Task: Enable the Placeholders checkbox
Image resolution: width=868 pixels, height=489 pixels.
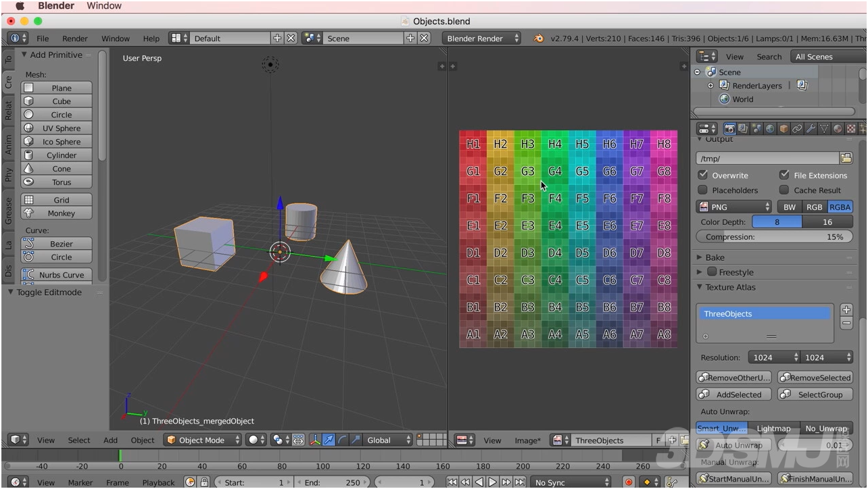Action: [703, 190]
